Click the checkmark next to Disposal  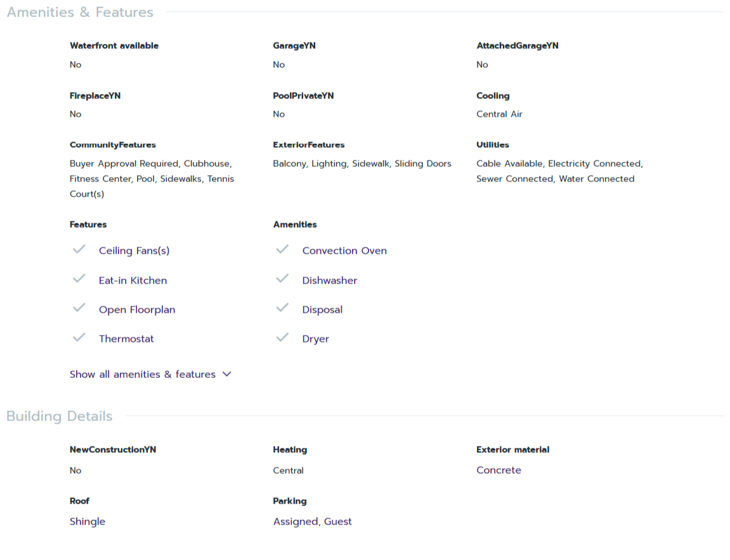(x=282, y=308)
